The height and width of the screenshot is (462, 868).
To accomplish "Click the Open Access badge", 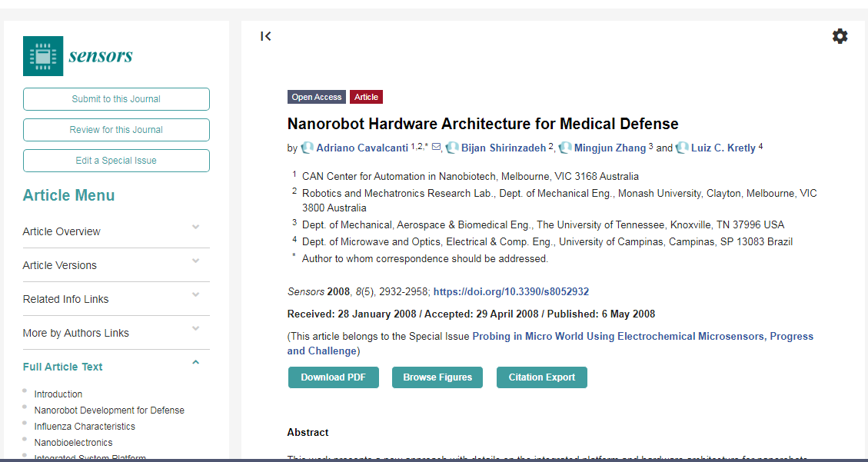I will point(317,97).
